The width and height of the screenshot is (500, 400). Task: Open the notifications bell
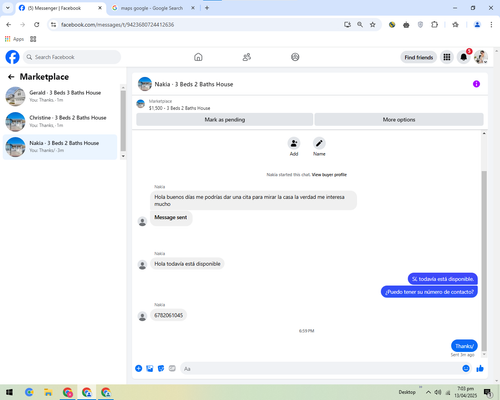pos(463,57)
